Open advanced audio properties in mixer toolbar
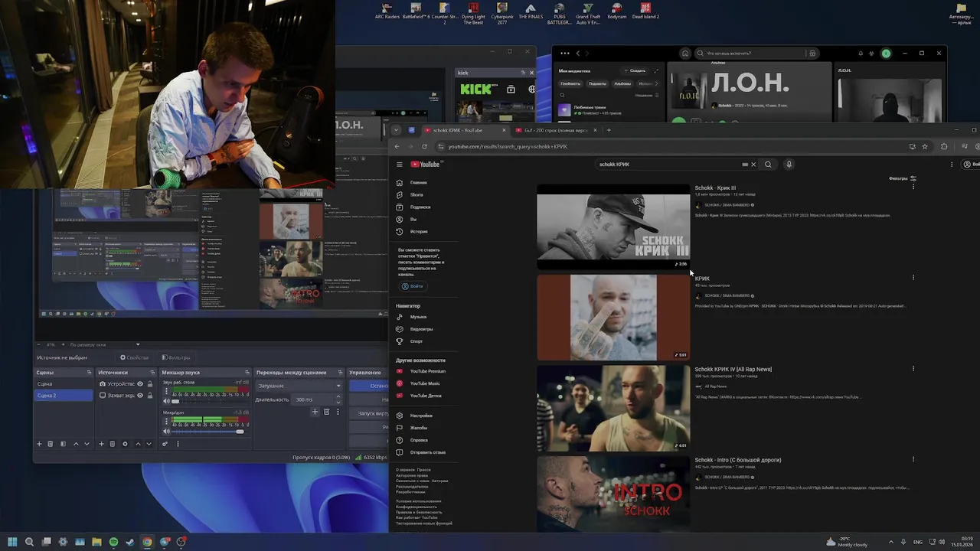 point(165,444)
